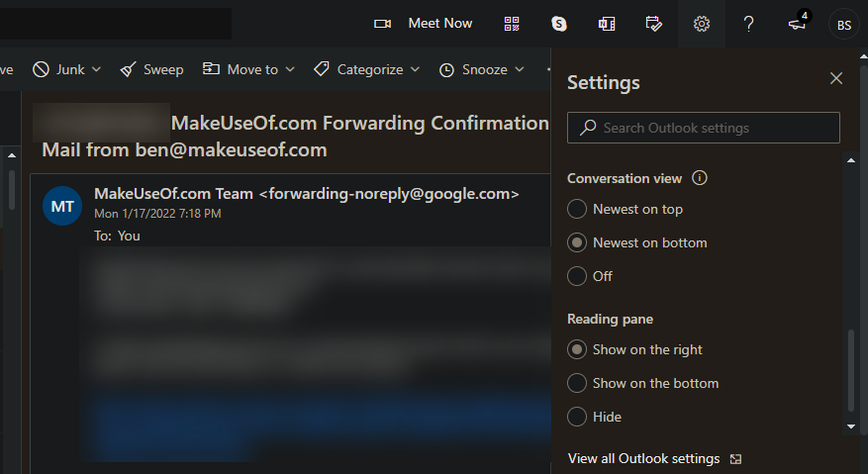
Task: Open View all Outlook settings link
Action: 643,458
